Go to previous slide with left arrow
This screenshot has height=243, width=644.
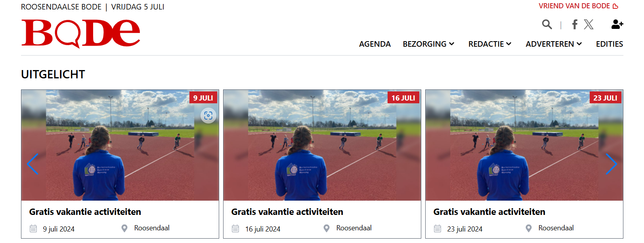click(x=32, y=164)
